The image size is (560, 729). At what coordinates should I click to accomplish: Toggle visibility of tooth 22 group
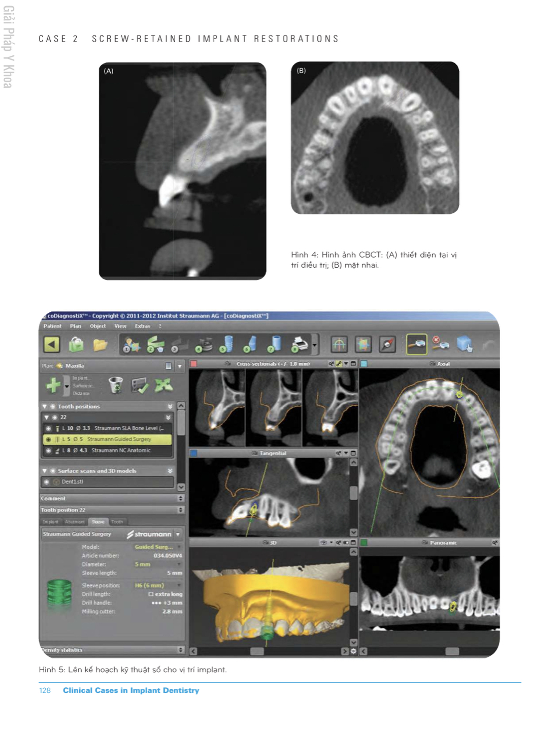click(x=55, y=417)
